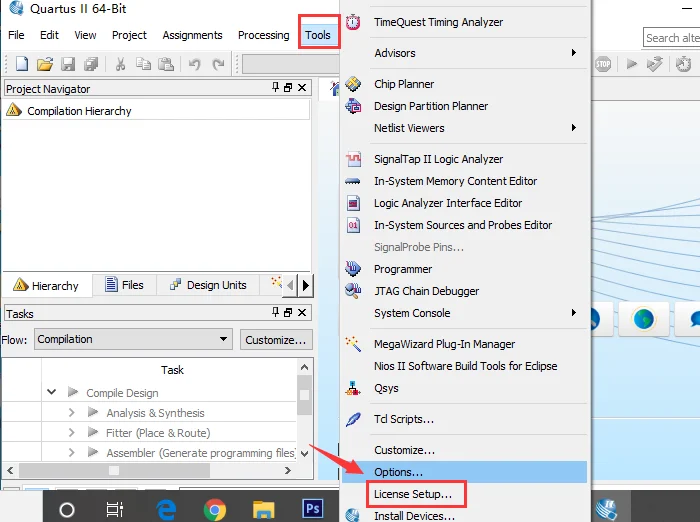Open Options... in the Tools menu

coord(465,472)
